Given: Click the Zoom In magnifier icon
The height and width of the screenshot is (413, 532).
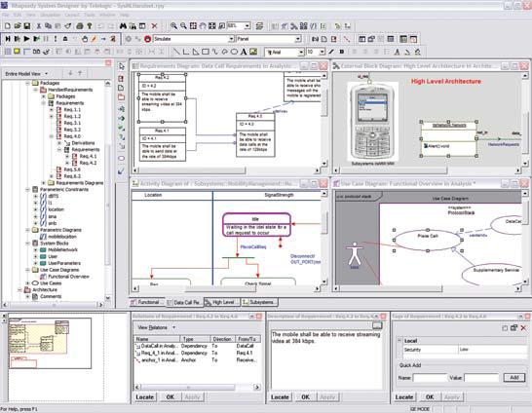Looking at the screenshot, I should coord(173,25).
